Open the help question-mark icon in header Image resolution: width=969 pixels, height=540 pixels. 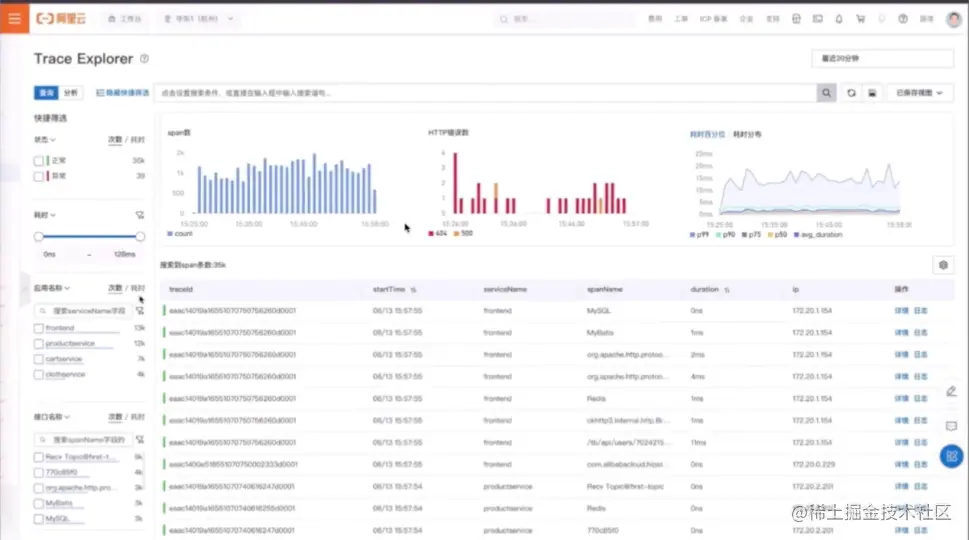point(903,19)
